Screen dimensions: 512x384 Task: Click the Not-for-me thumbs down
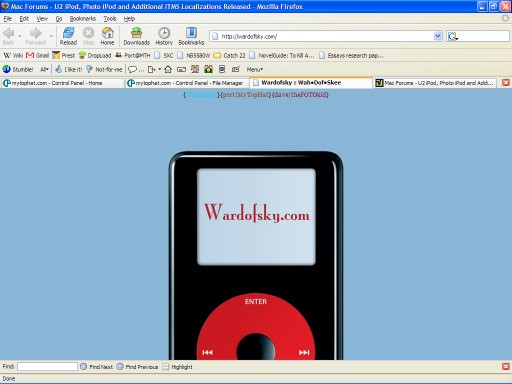(x=104, y=69)
